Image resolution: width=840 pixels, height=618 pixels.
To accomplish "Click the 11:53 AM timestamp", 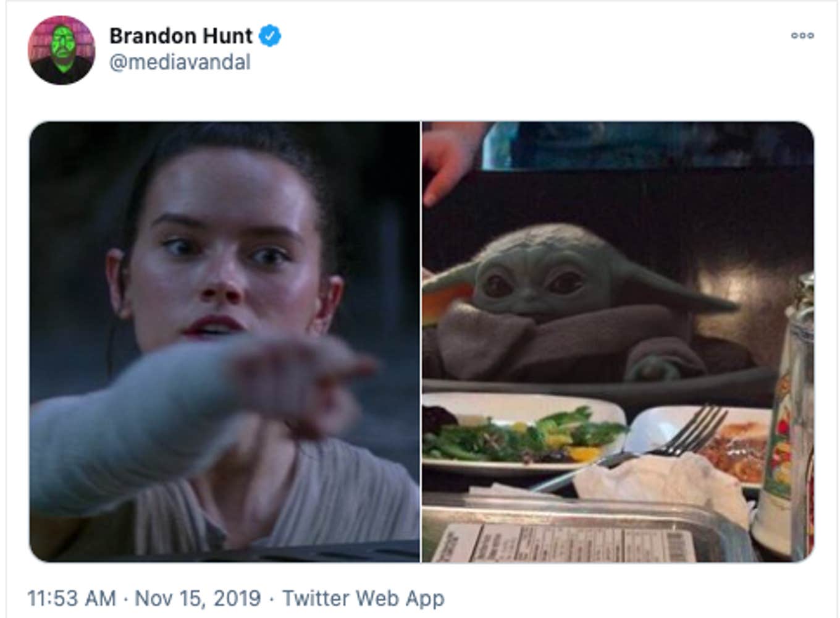I will [72, 598].
